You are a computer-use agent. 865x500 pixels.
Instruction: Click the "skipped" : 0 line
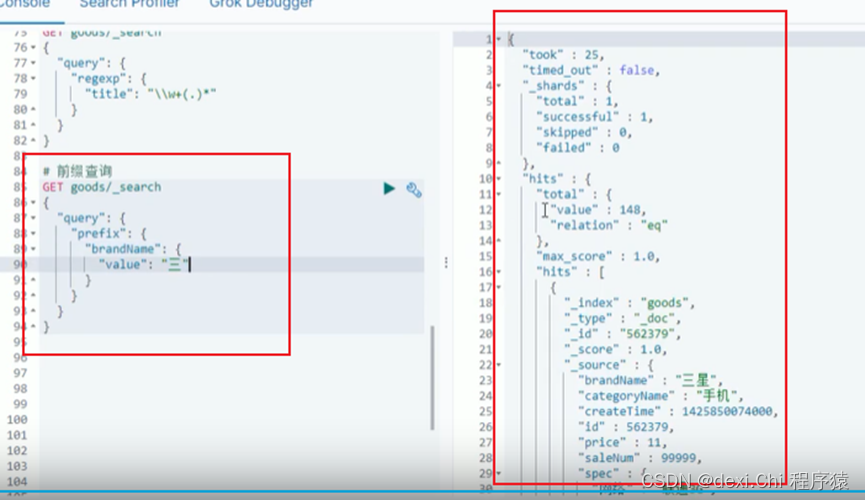click(584, 132)
